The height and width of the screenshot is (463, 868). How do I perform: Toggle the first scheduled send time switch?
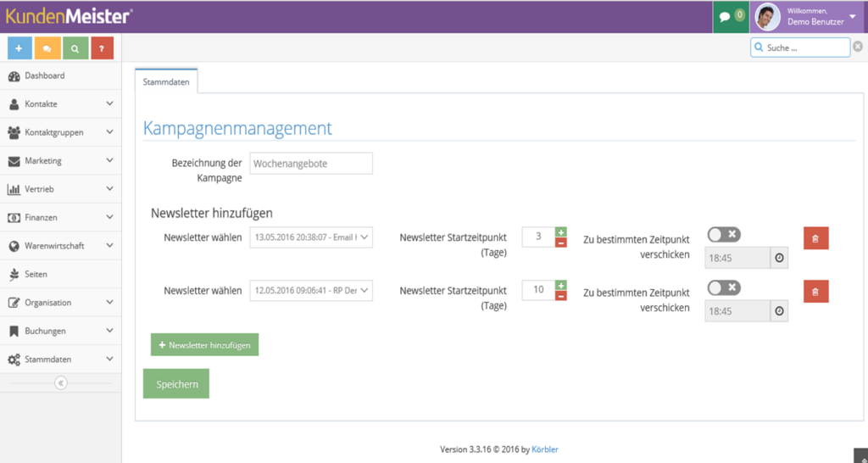click(x=724, y=235)
